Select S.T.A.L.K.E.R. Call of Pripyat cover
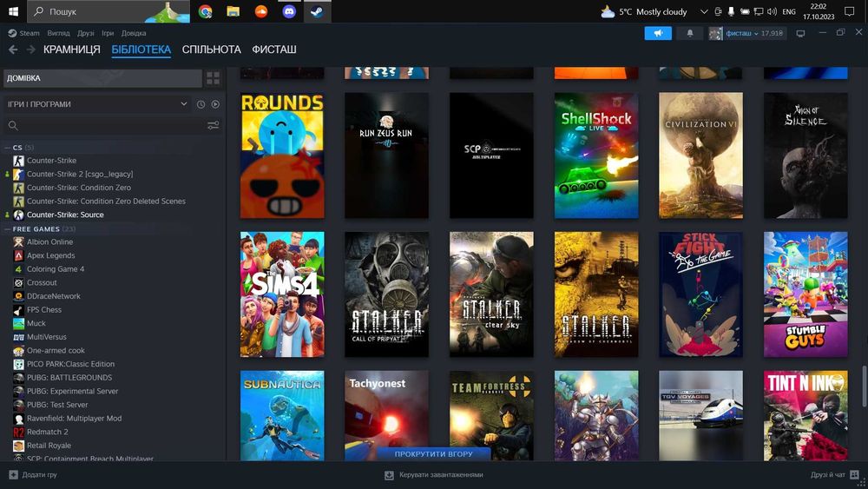Image resolution: width=868 pixels, height=489 pixels. (386, 294)
